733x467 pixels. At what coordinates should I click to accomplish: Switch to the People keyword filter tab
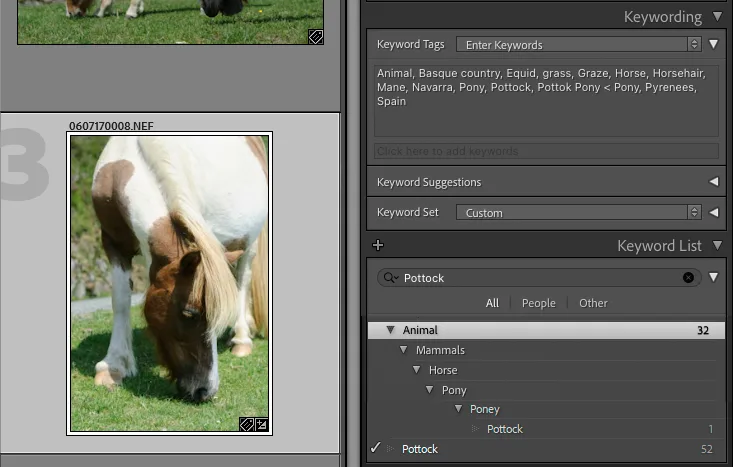[x=538, y=303]
